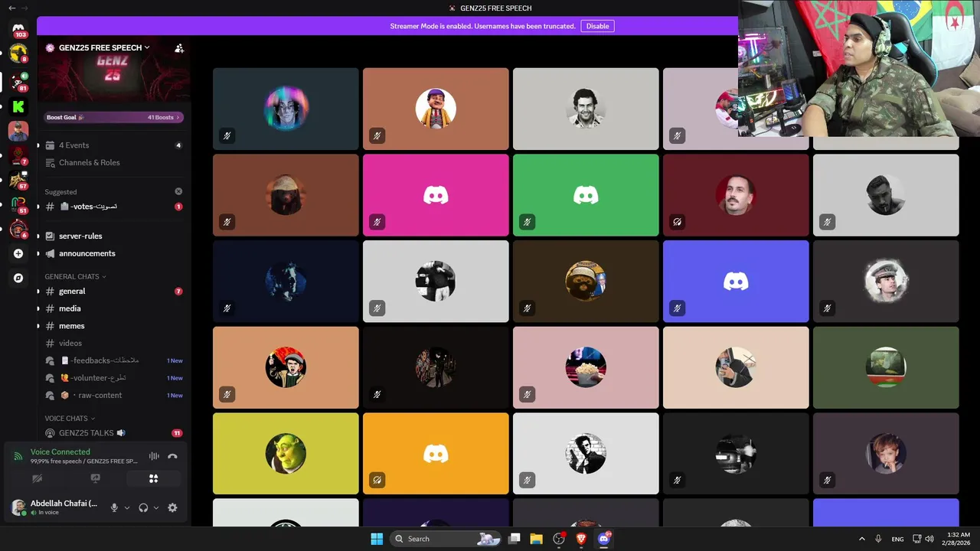
Task: Collapse the VOICE CHATS category
Action: pos(70,419)
